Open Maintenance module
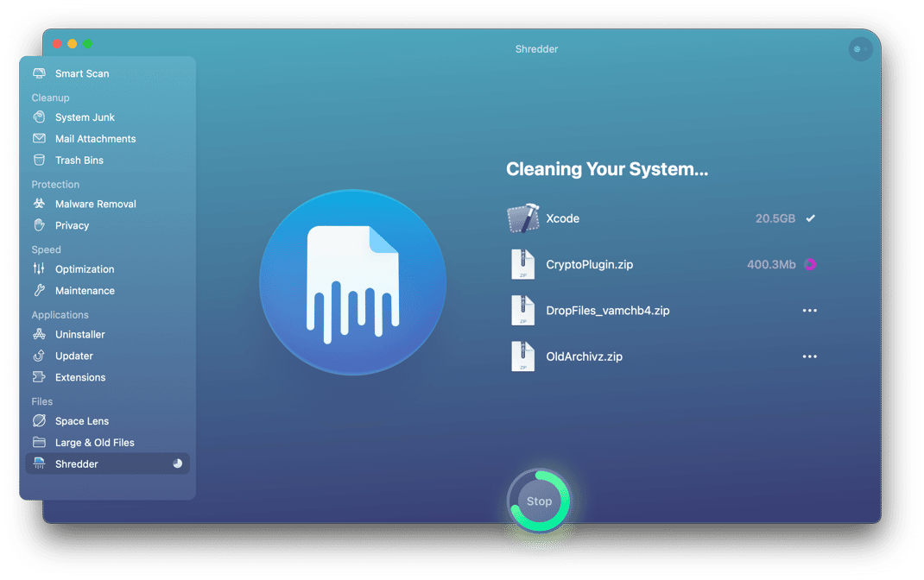 coord(108,290)
